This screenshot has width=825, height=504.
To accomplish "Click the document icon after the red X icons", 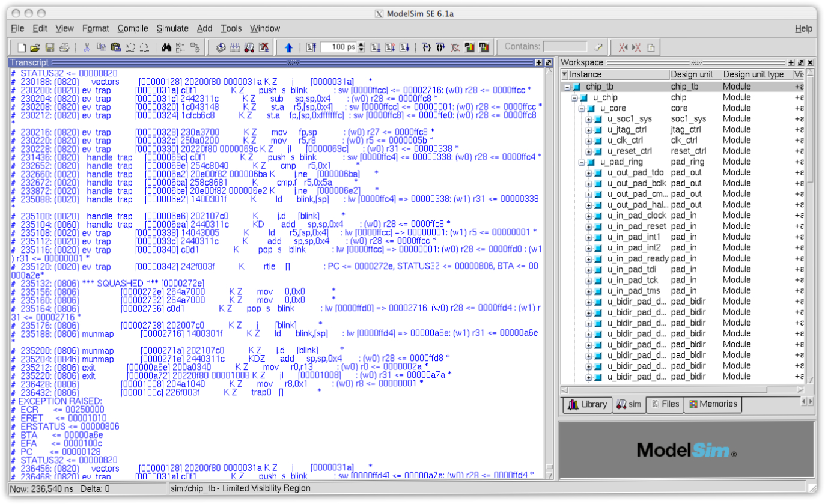I will 651,47.
